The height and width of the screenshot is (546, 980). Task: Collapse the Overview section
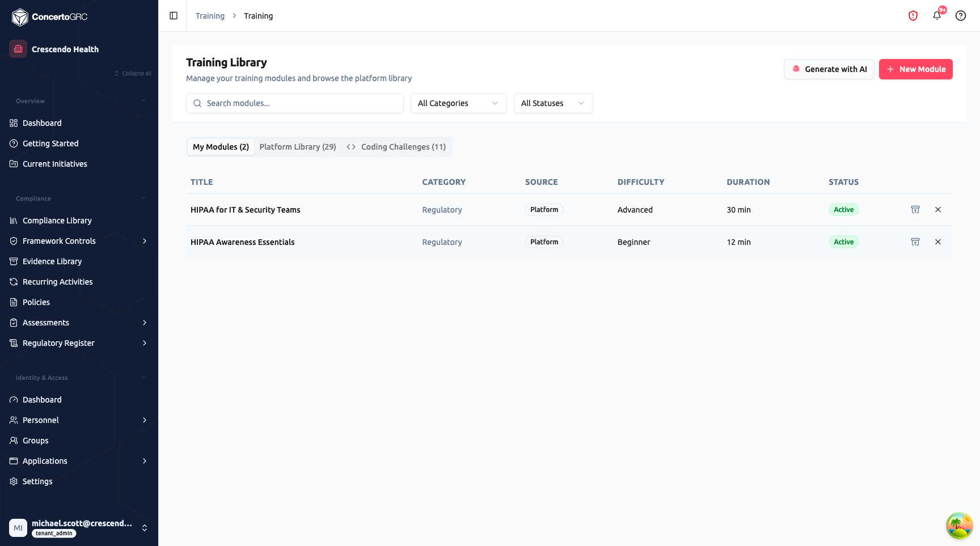pos(143,101)
